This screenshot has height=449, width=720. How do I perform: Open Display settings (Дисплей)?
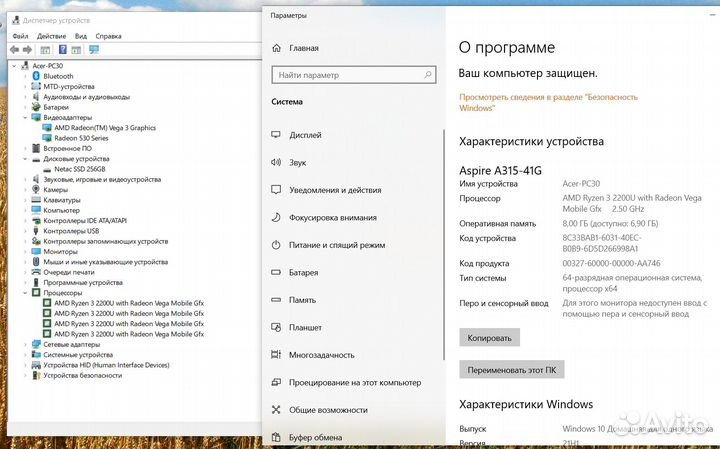pos(305,134)
